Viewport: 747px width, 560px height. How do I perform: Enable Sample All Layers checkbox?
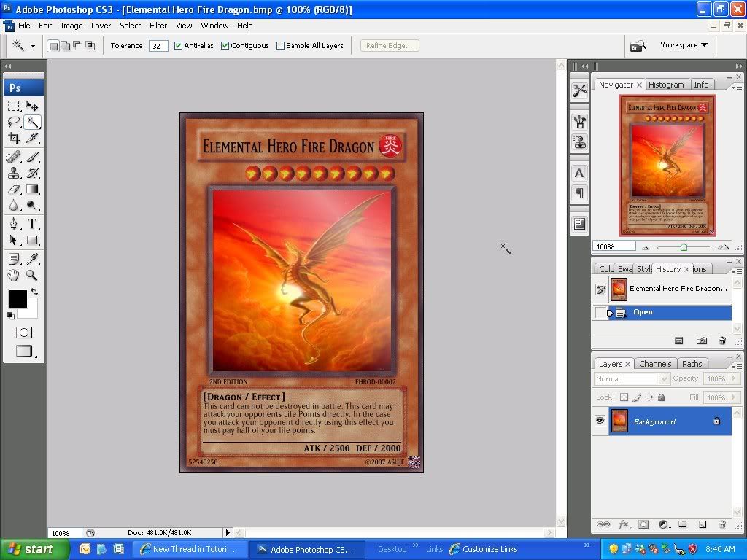(x=281, y=45)
